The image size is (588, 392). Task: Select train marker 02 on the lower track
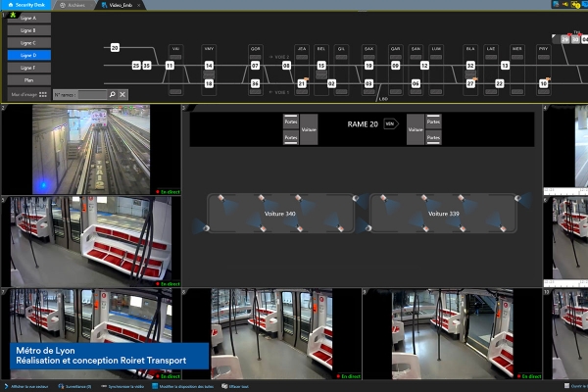pos(331,83)
